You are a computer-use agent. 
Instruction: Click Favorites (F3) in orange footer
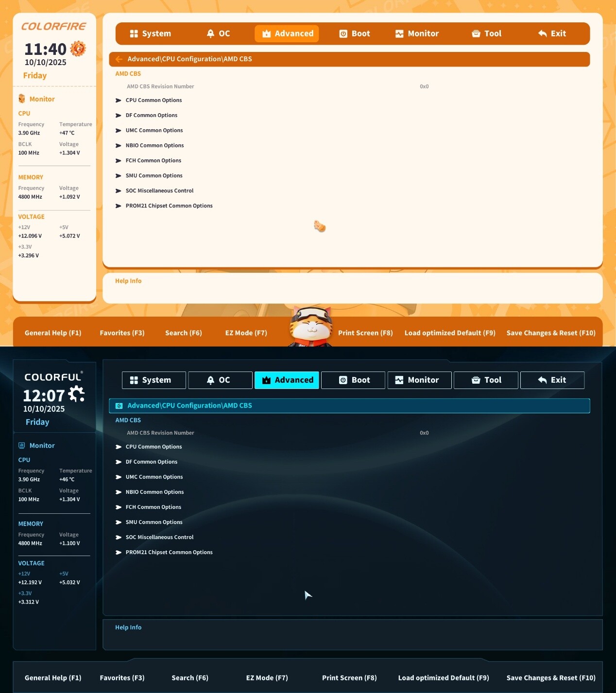(122, 333)
